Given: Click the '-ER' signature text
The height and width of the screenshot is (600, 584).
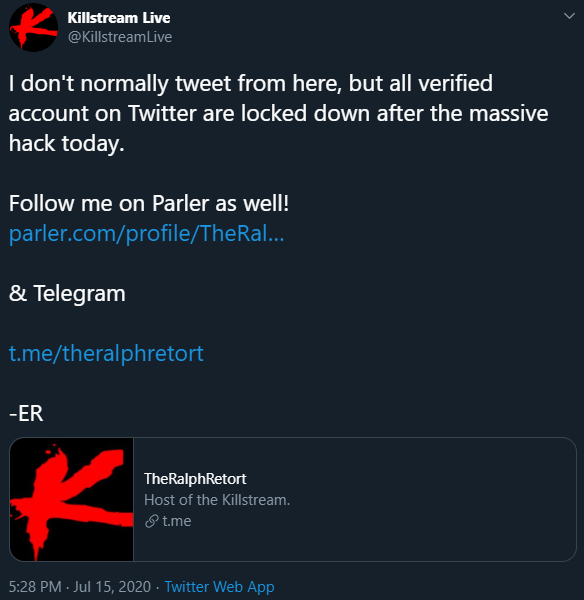Looking at the screenshot, I should (x=26, y=413).
